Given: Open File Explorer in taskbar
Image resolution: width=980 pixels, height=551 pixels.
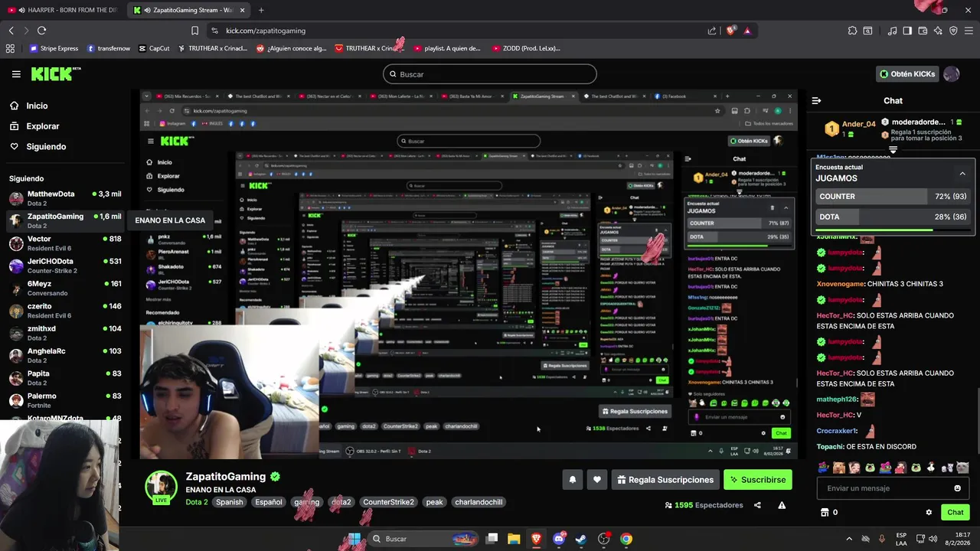Looking at the screenshot, I should click(514, 539).
